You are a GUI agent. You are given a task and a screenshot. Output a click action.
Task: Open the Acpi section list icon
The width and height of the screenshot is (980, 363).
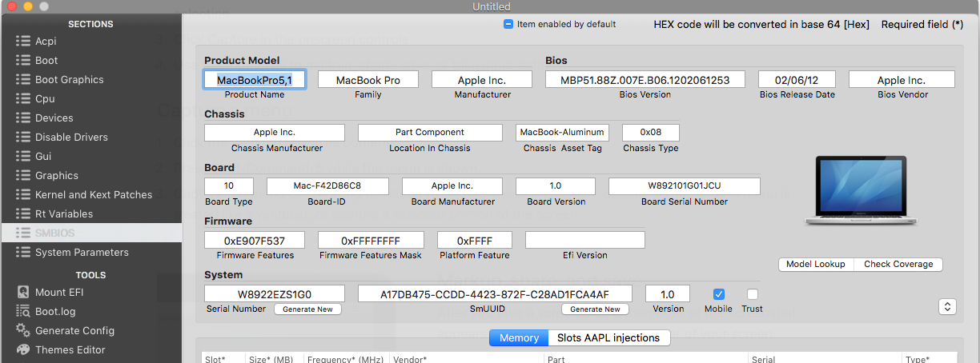click(x=23, y=41)
